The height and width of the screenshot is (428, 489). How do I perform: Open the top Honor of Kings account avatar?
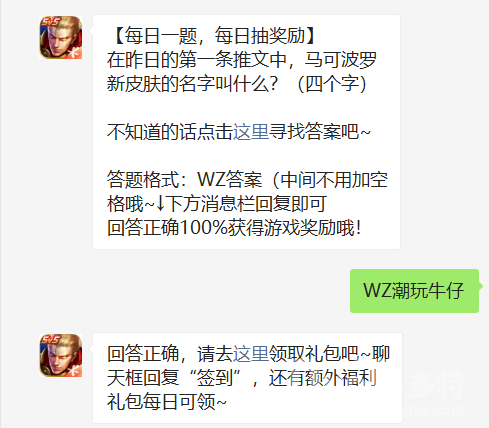[x=60, y=37]
